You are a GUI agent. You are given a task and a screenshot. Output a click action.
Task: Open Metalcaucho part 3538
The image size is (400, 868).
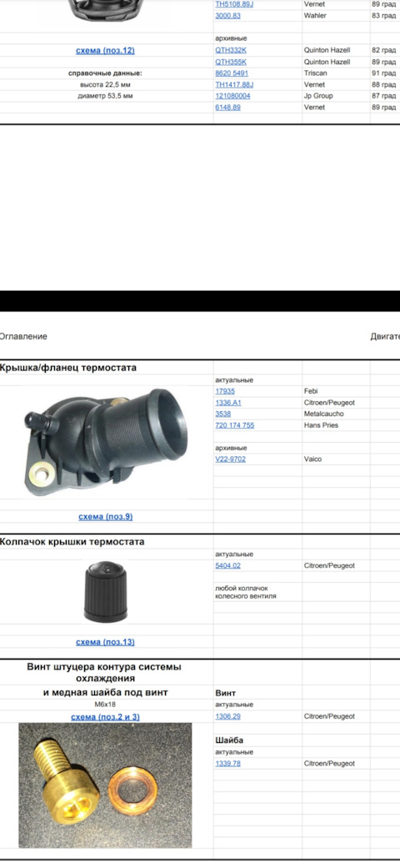click(x=223, y=414)
